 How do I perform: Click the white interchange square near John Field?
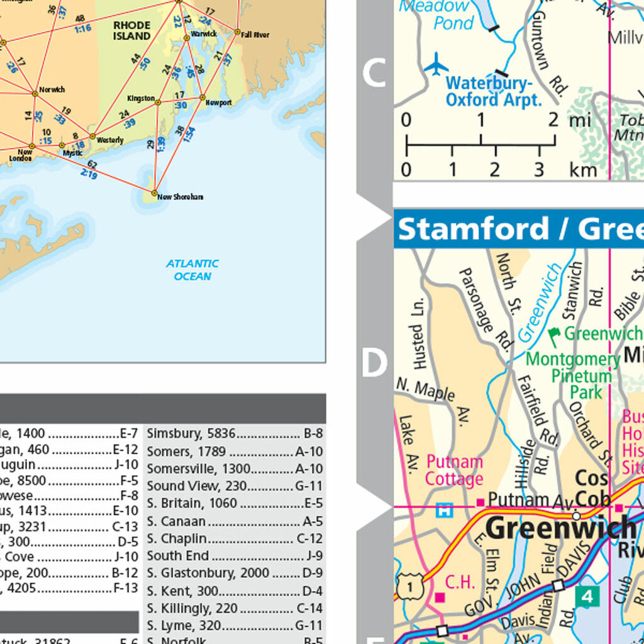[558, 586]
